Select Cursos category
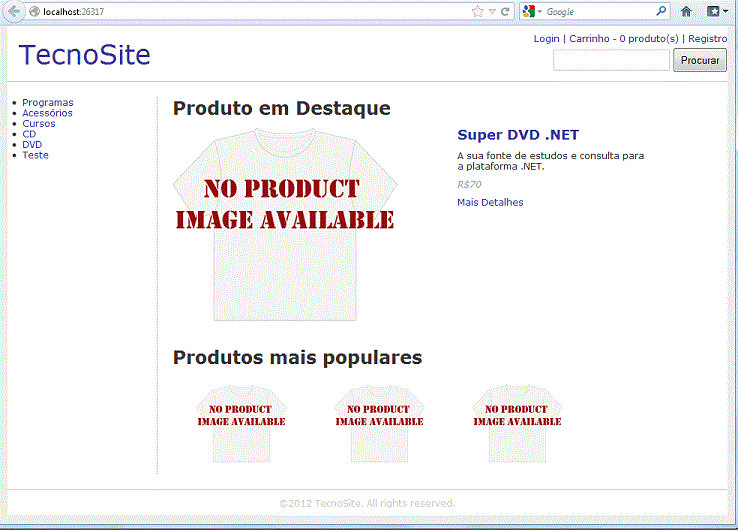738x530 pixels. 39,123
